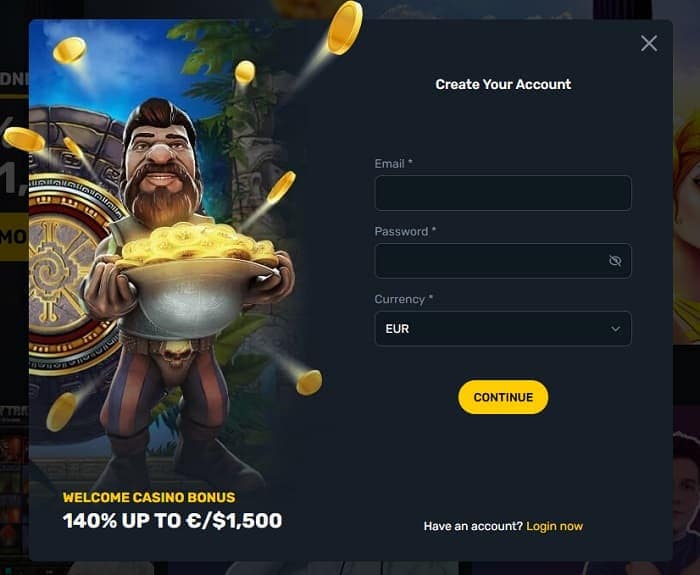Screen dimensions: 700x575
Task: Click the bearded Gonzo character's face
Action: [162, 163]
